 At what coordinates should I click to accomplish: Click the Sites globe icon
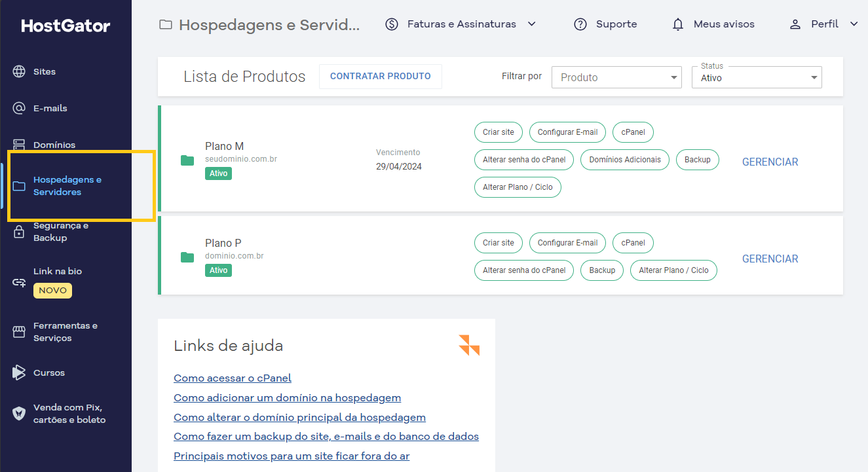(19, 71)
